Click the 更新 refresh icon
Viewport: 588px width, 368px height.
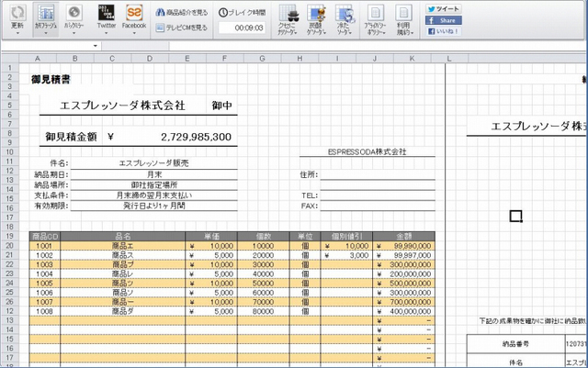click(x=17, y=12)
